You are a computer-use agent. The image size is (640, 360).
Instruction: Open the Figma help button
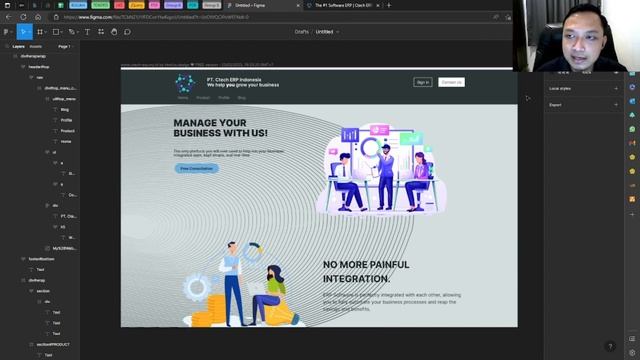point(610,346)
